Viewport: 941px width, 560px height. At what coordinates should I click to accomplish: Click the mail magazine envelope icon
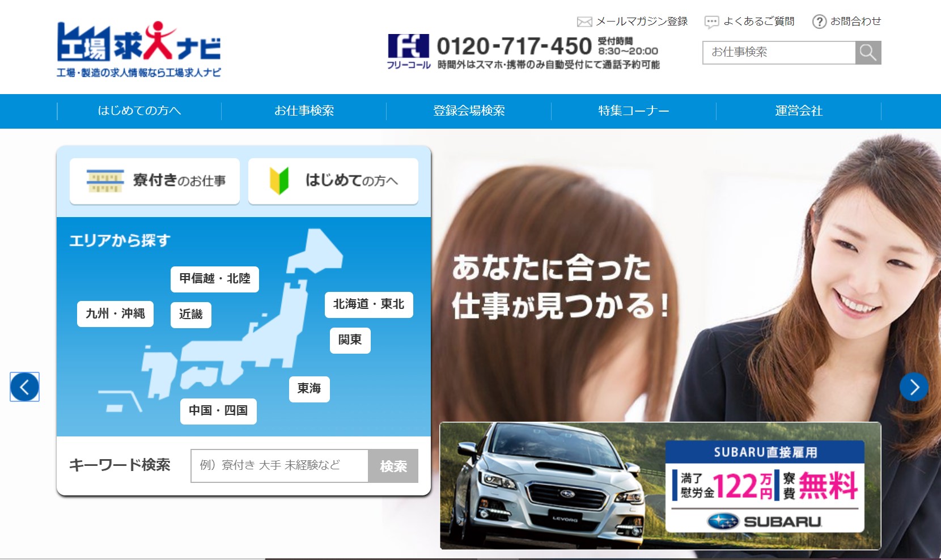tap(584, 22)
